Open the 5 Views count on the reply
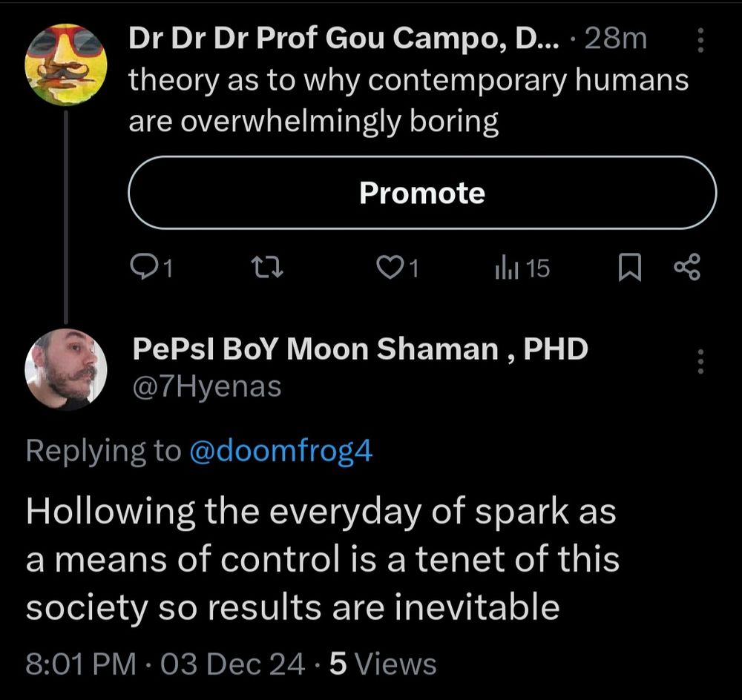This screenshot has width=742, height=700. tap(382, 664)
